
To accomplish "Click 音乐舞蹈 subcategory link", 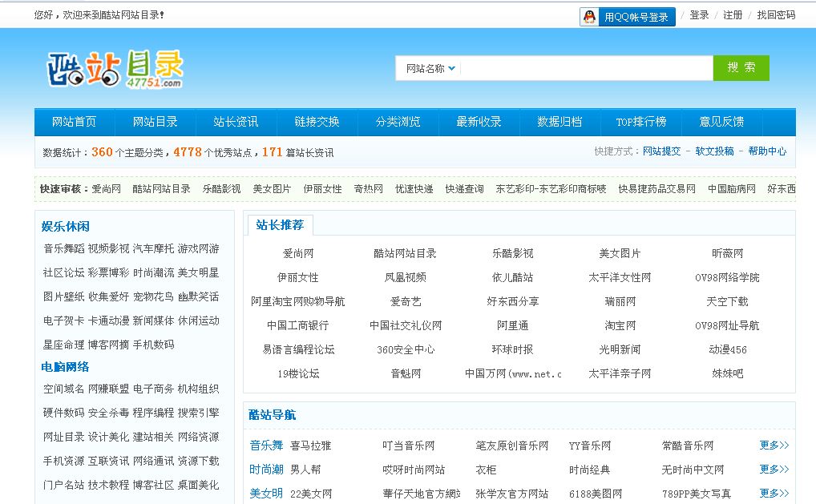I will (64, 248).
